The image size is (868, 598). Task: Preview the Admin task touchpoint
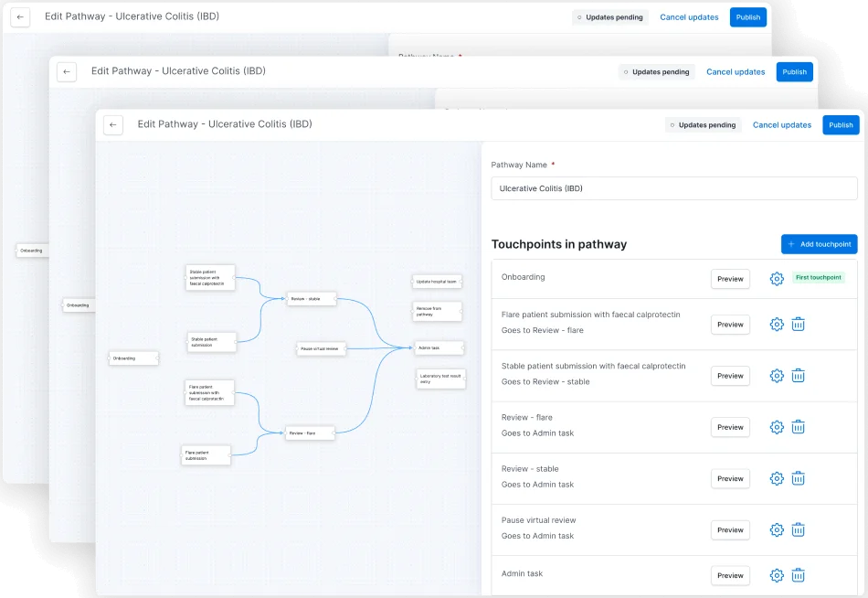click(730, 575)
